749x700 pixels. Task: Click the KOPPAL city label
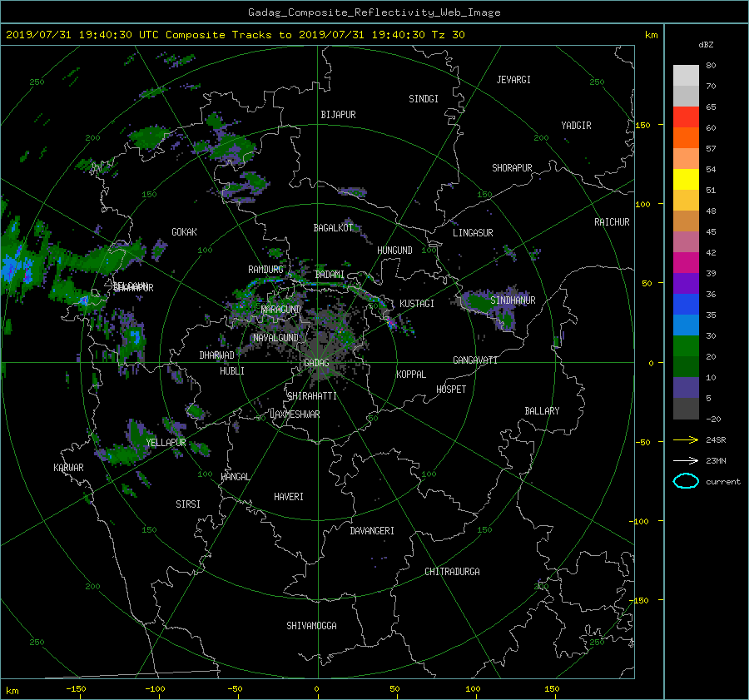tap(411, 375)
